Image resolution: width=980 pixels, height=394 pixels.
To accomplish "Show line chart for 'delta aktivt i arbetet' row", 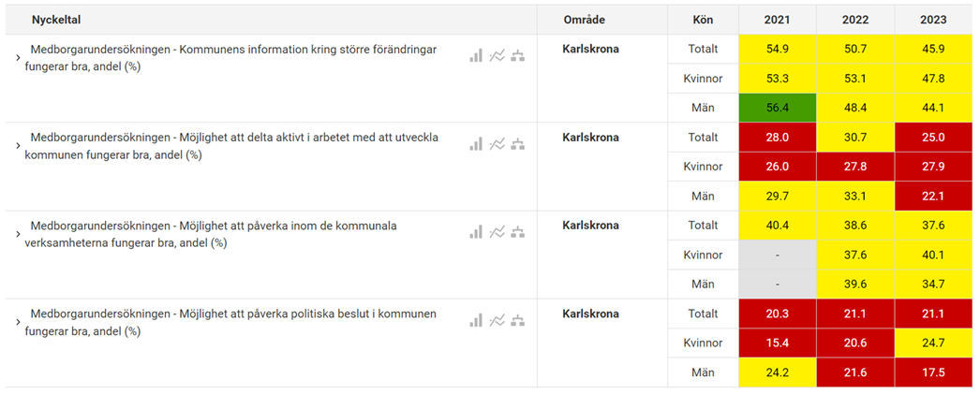I will click(497, 144).
